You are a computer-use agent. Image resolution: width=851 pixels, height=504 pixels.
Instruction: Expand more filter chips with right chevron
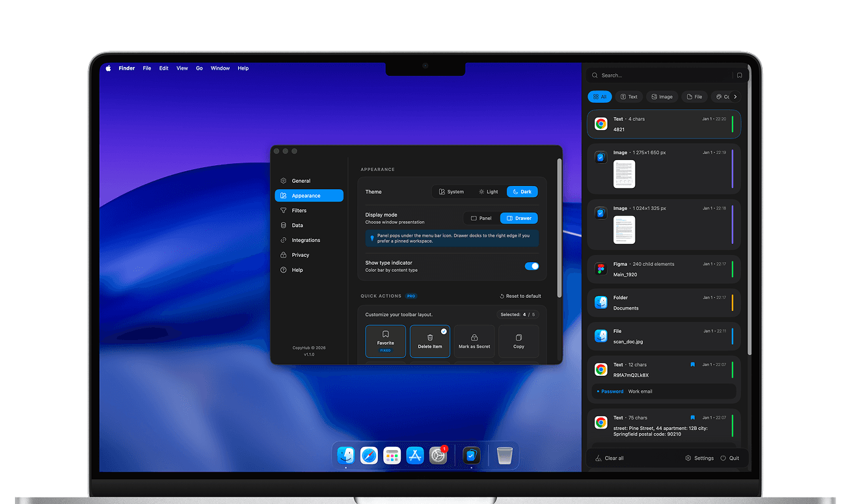735,97
